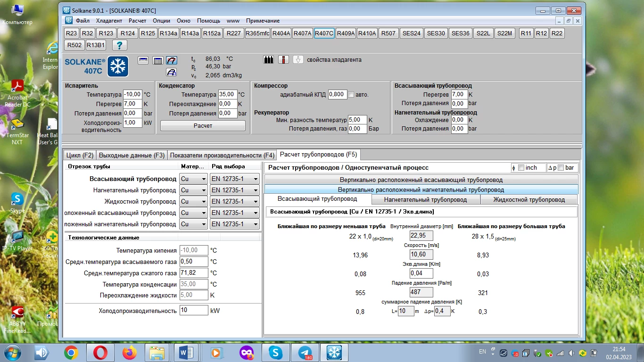Image resolution: width=644 pixels, height=362 pixels.
Task: Switch to Показатели производительности (F4) tab
Action: (222, 155)
